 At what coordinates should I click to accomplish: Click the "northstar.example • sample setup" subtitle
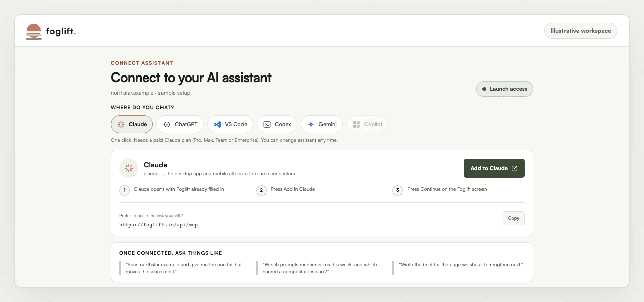pos(150,93)
